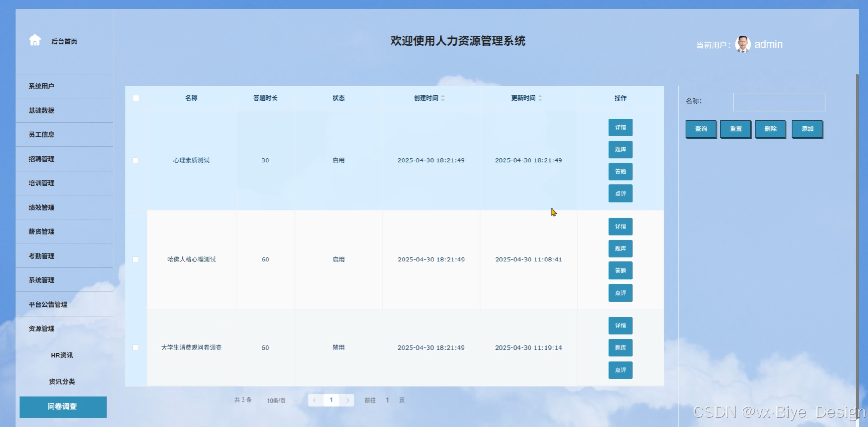Image resolution: width=868 pixels, height=427 pixels.
Task: Click 点评 for 大学生消费观问卷调查
Action: (620, 370)
